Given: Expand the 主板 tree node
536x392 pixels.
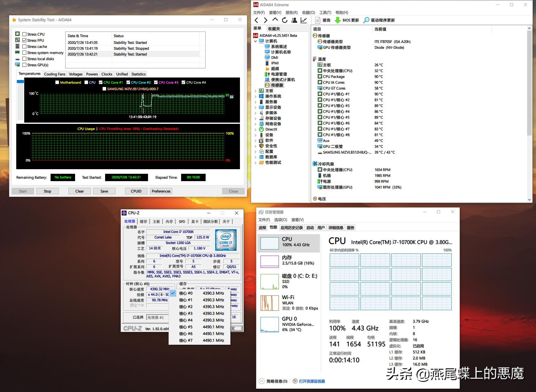Looking at the screenshot, I should pos(256,91).
